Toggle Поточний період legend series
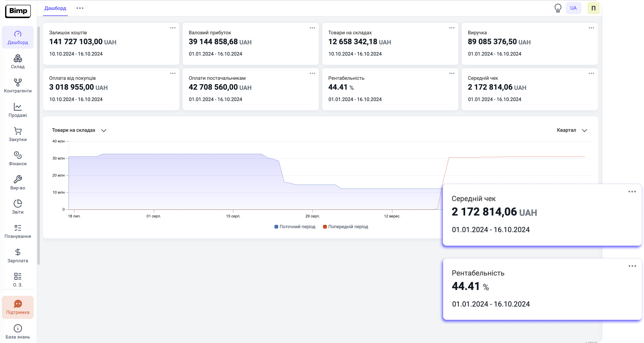Screen dimensions: 644x343 click(x=295, y=227)
